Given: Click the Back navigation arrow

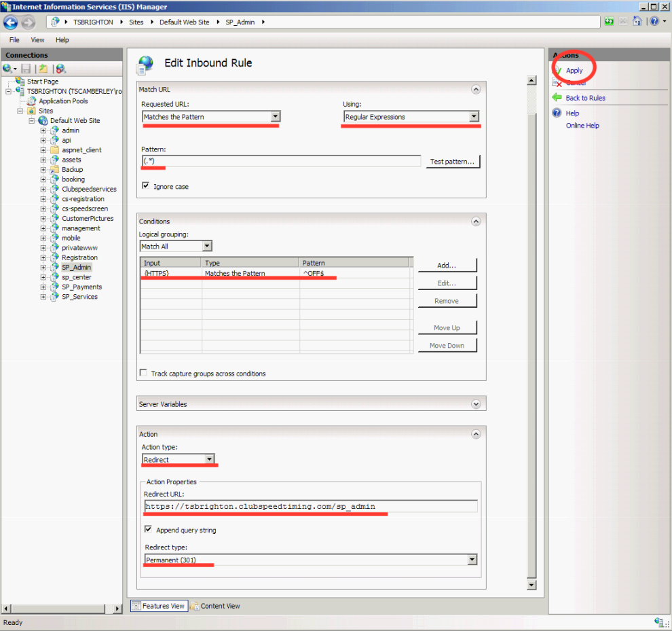Looking at the screenshot, I should 11,22.
